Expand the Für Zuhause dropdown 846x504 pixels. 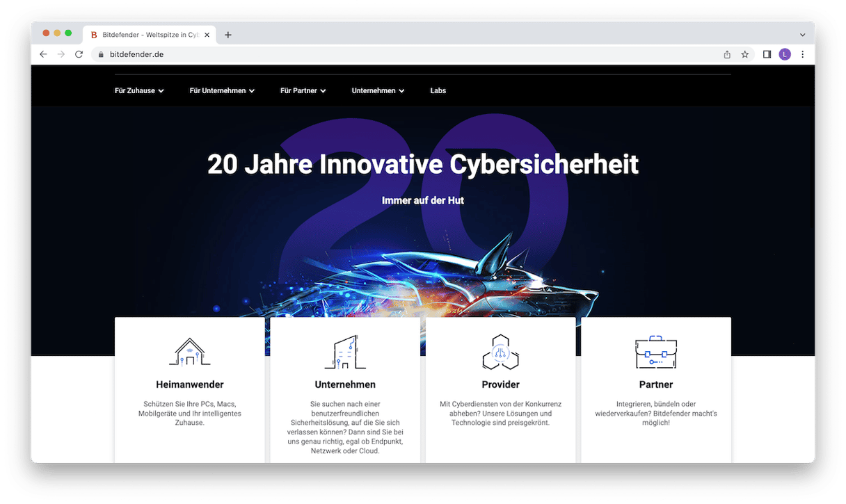(139, 90)
